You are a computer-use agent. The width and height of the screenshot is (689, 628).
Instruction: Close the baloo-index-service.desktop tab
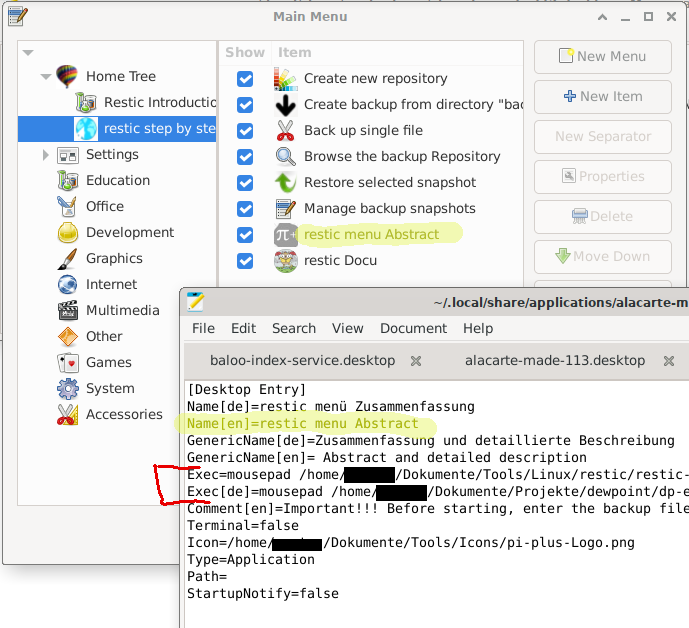point(416,360)
